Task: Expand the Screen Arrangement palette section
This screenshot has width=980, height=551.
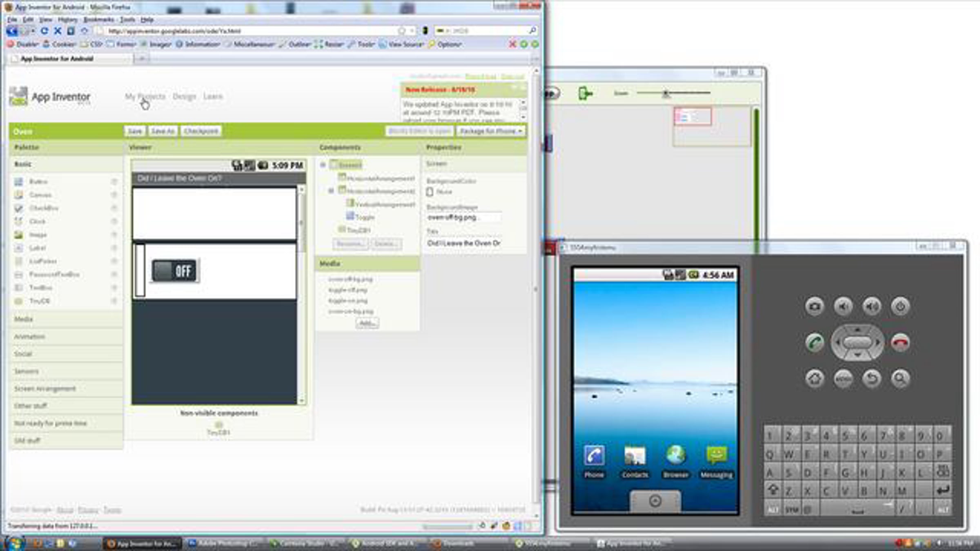Action: [66, 389]
